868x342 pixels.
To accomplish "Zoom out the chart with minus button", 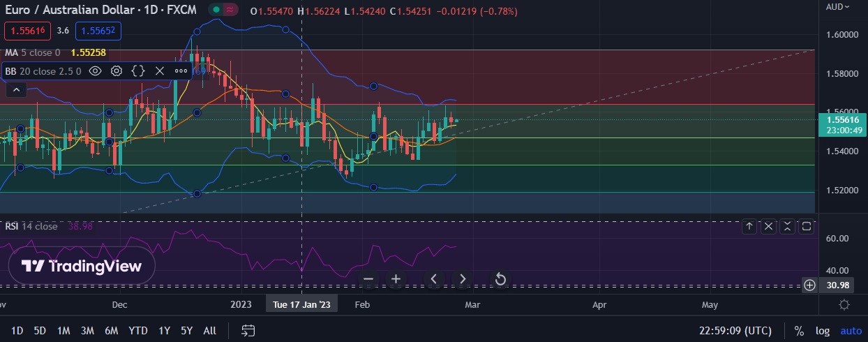I will click(x=368, y=279).
